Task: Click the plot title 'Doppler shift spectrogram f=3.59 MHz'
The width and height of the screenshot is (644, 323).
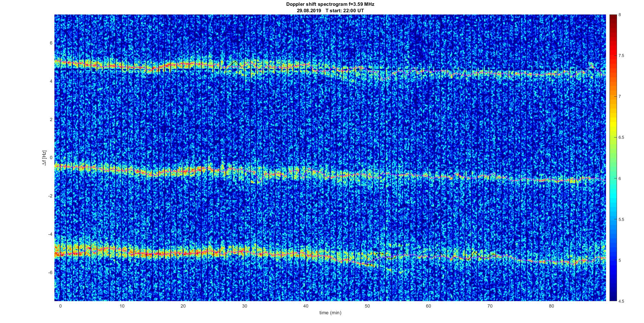Action: tap(330, 4)
